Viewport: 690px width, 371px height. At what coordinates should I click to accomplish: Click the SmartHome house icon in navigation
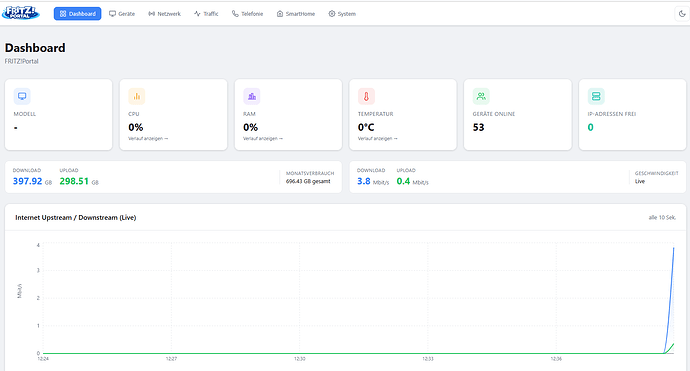tap(280, 14)
